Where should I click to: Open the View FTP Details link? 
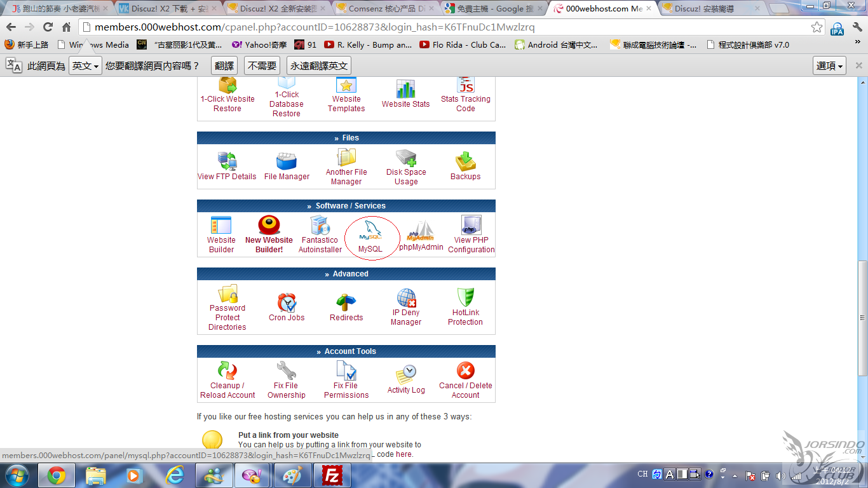pyautogui.click(x=227, y=177)
